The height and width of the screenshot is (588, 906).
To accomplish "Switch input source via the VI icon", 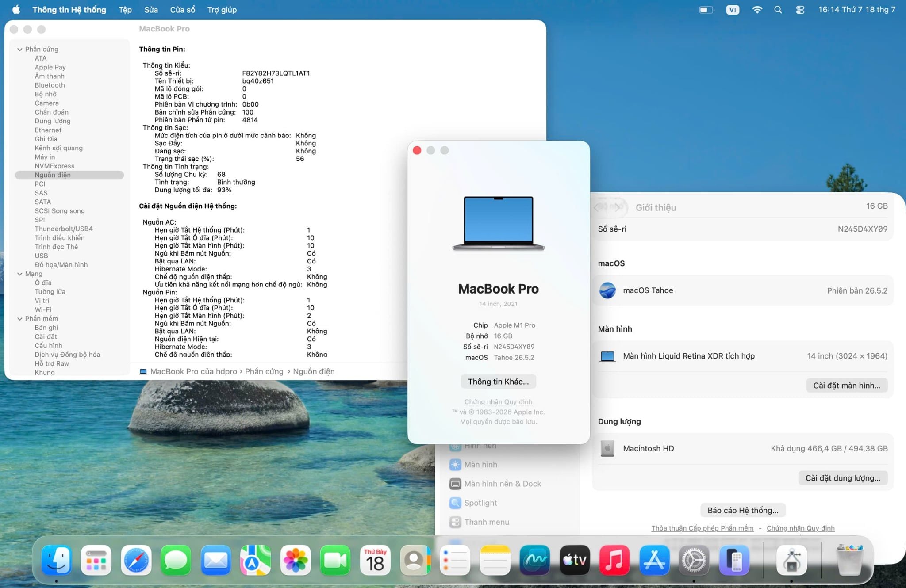I will pyautogui.click(x=733, y=10).
